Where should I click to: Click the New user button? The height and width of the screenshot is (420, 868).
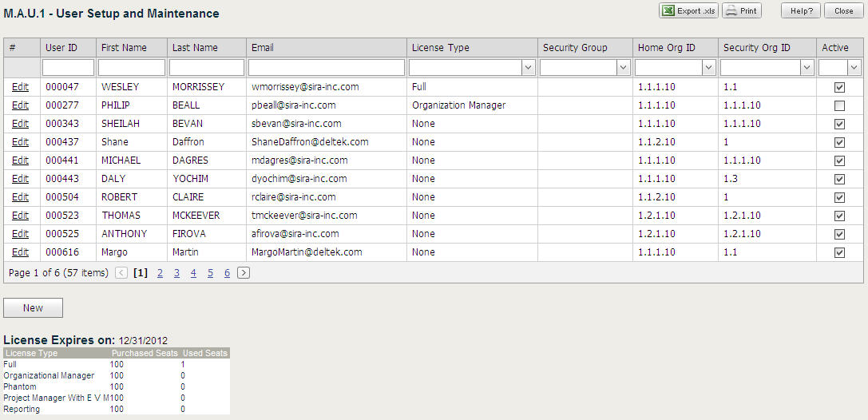tap(33, 308)
